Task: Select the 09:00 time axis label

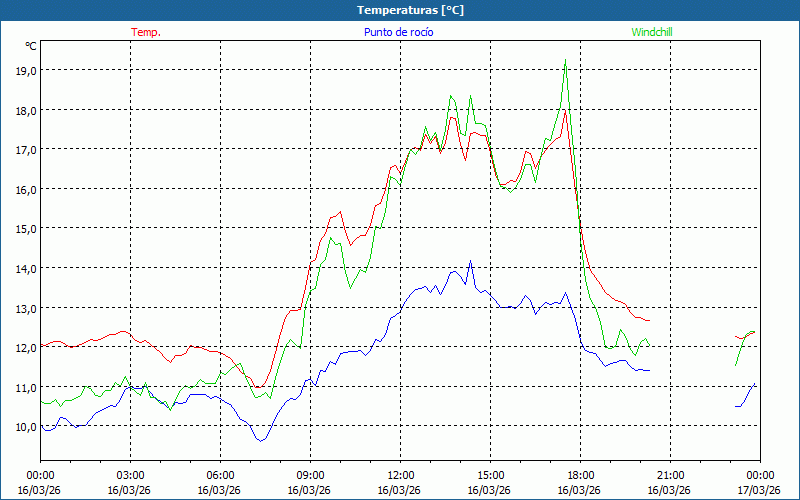Action: 310,475
